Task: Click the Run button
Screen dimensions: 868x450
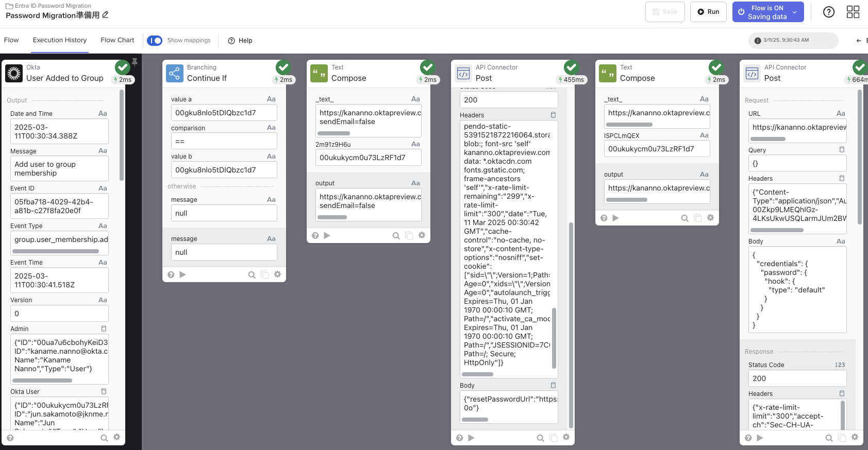Action: coord(708,12)
